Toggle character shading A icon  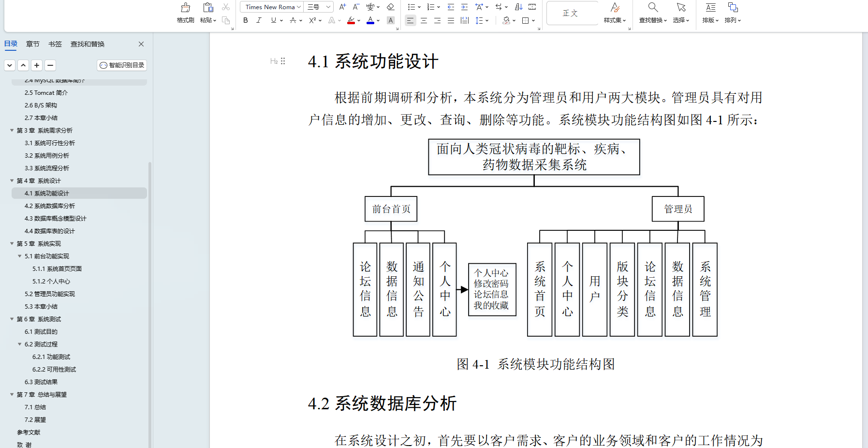tap(391, 20)
